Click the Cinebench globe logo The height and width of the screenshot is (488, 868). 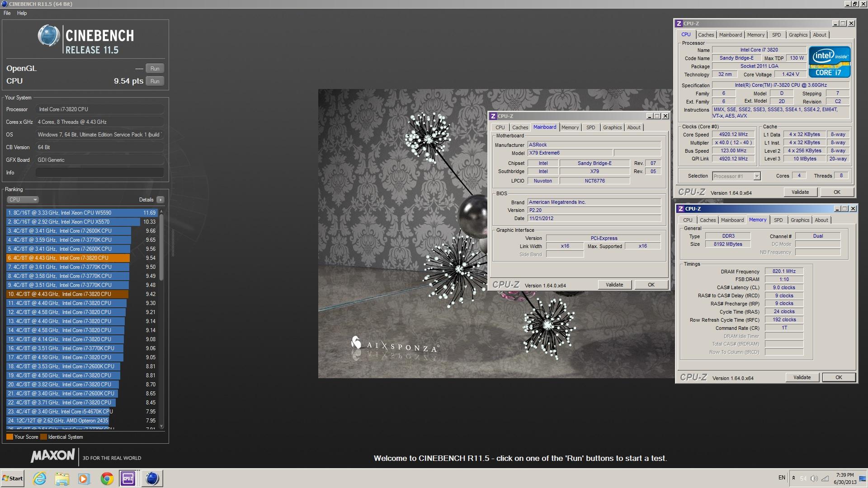point(48,36)
